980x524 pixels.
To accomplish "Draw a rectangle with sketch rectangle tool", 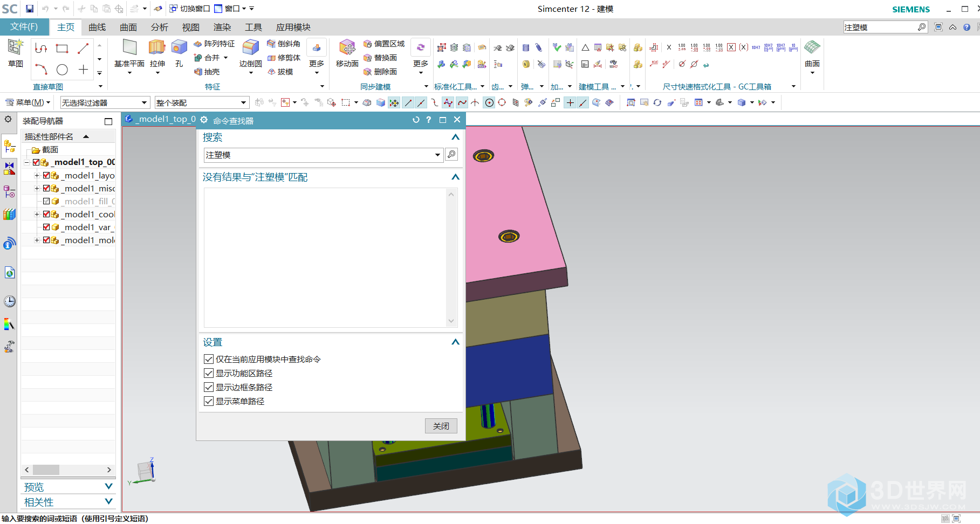I will (62, 49).
